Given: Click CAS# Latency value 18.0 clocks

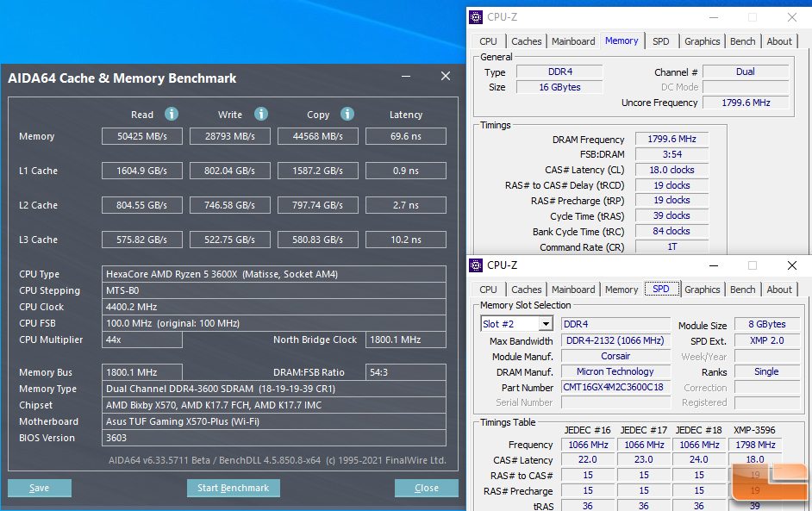Looking at the screenshot, I should (671, 170).
